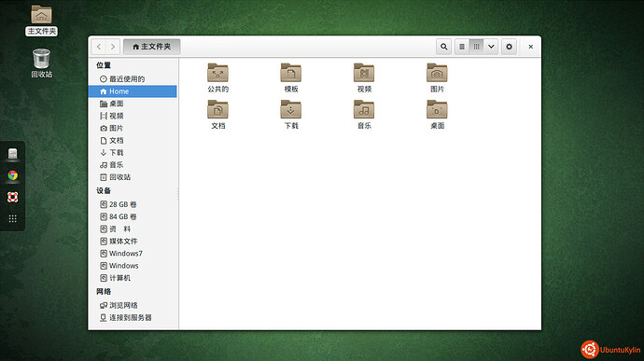Open the 28 GB 卷 device

click(133, 204)
